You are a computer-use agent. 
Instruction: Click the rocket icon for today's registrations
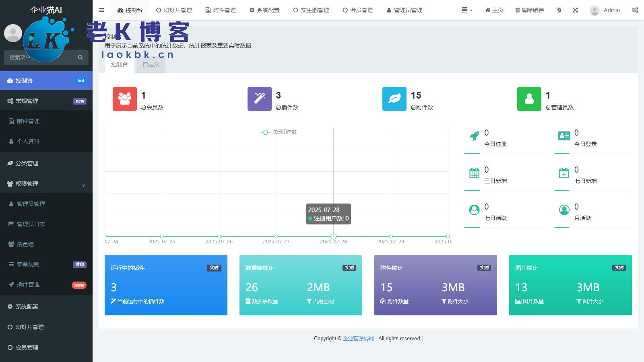click(475, 136)
